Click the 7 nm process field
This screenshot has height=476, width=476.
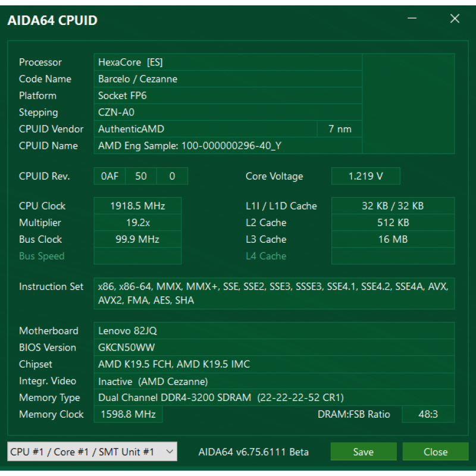point(340,129)
